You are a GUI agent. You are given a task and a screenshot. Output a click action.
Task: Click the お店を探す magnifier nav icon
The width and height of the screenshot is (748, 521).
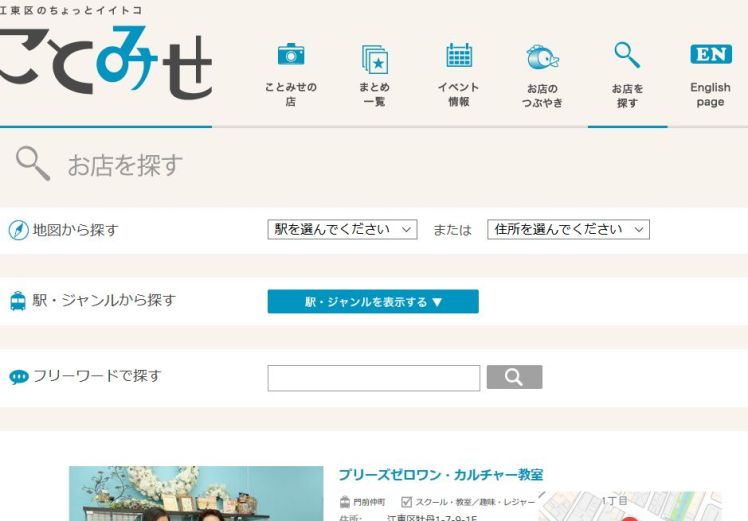(x=627, y=55)
